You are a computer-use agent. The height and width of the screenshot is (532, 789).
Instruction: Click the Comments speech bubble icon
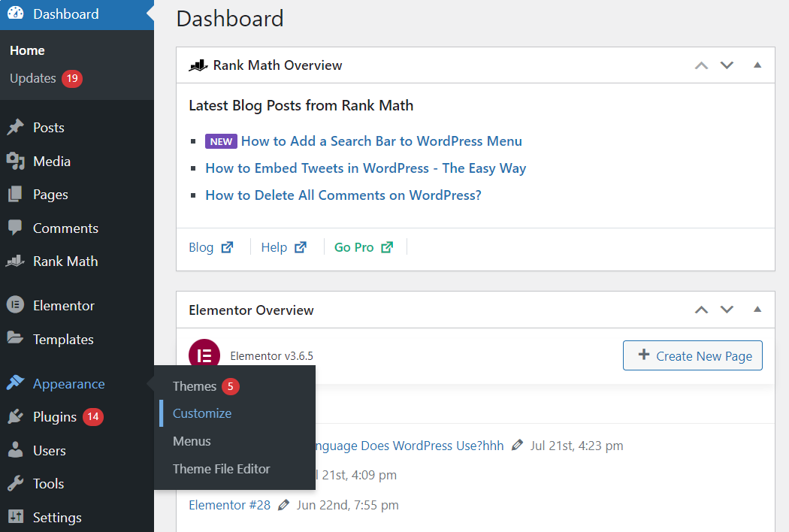click(x=17, y=228)
